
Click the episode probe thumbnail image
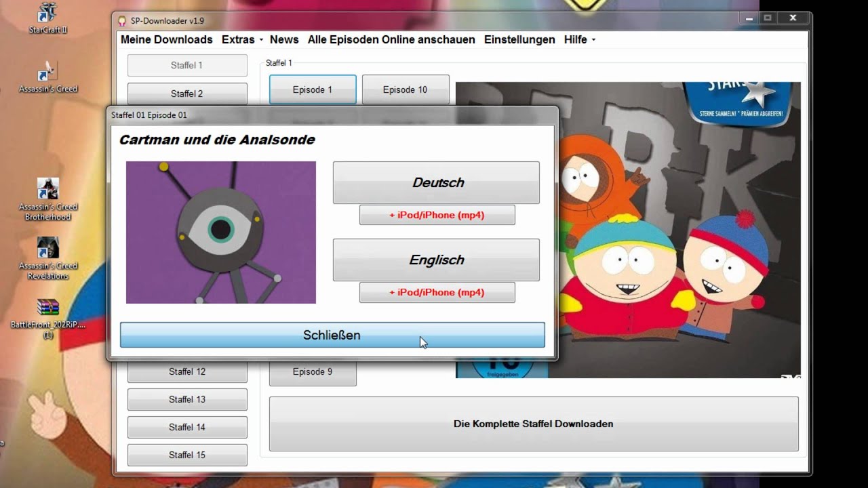point(221,232)
